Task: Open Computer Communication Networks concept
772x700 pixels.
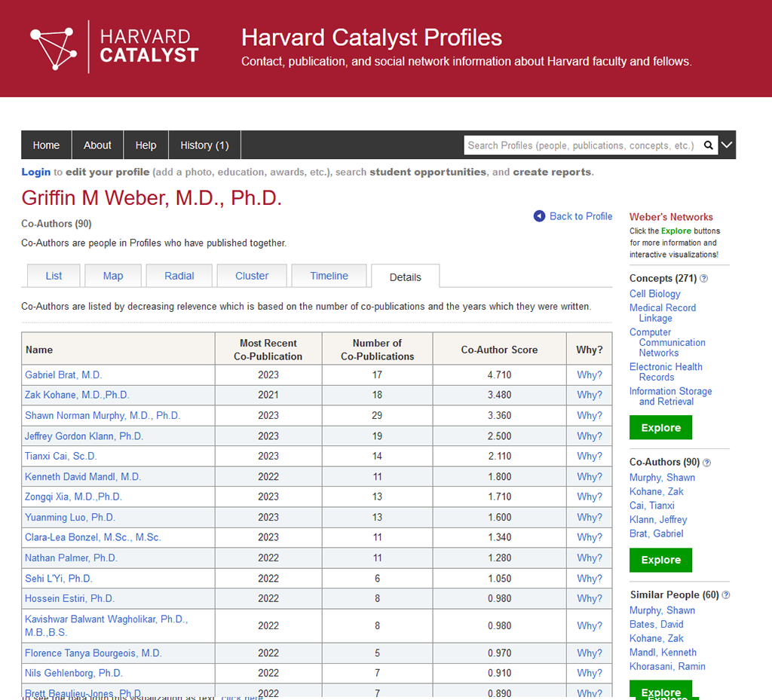Action: point(668,342)
